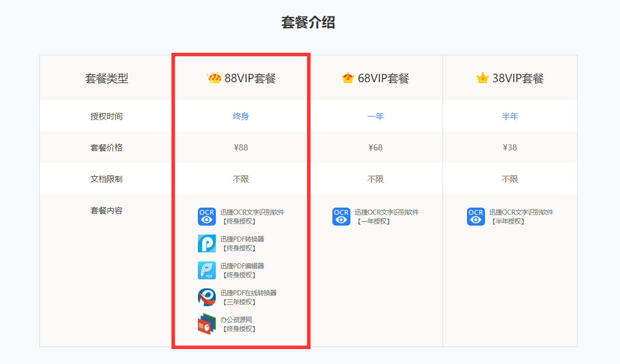Select the 半年 link under 38VIP套餐

click(x=510, y=116)
